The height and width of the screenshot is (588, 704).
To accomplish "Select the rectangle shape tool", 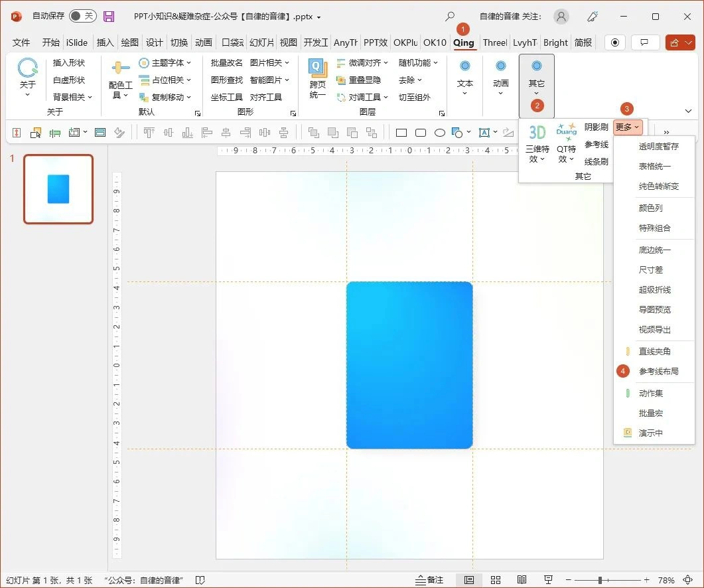I will tap(401, 133).
